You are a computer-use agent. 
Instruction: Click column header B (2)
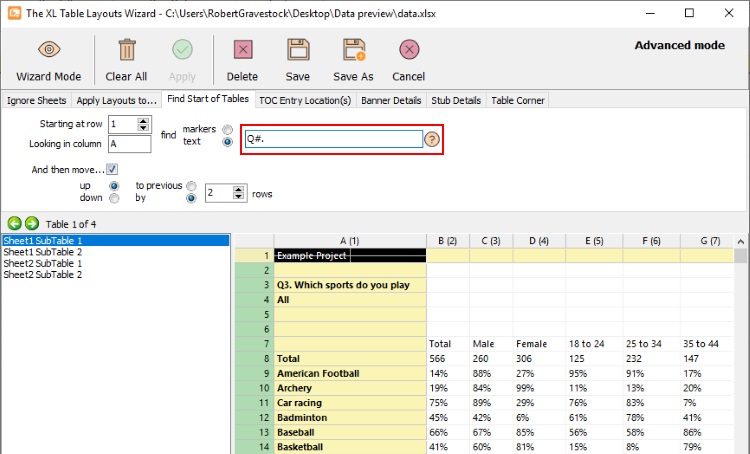(x=448, y=241)
